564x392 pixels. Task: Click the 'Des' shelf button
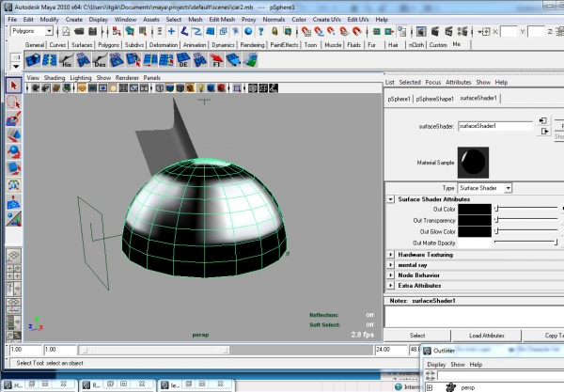coord(100,60)
